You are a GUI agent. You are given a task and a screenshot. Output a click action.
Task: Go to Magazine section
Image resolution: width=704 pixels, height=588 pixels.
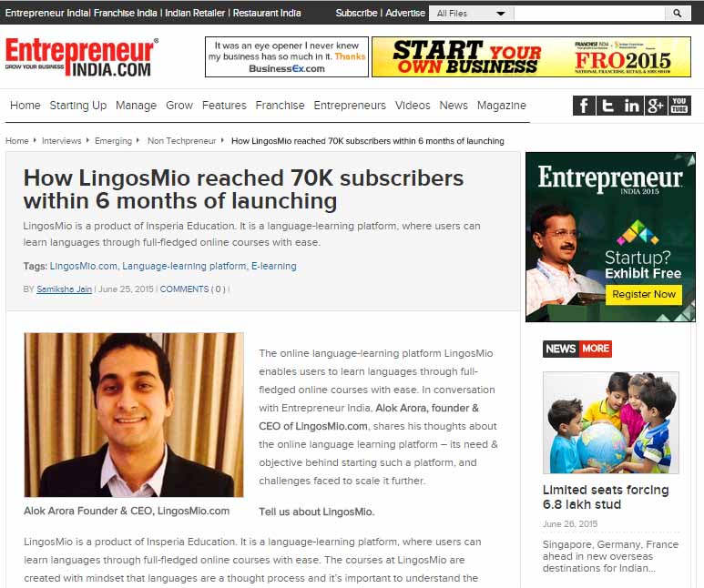(x=502, y=106)
